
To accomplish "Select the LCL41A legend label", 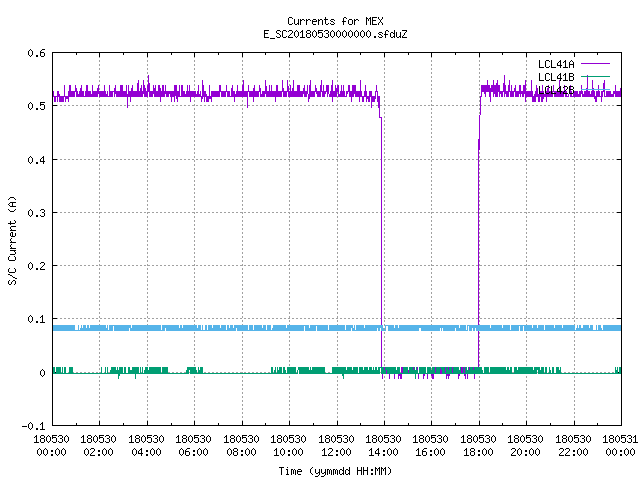I will (x=556, y=64).
